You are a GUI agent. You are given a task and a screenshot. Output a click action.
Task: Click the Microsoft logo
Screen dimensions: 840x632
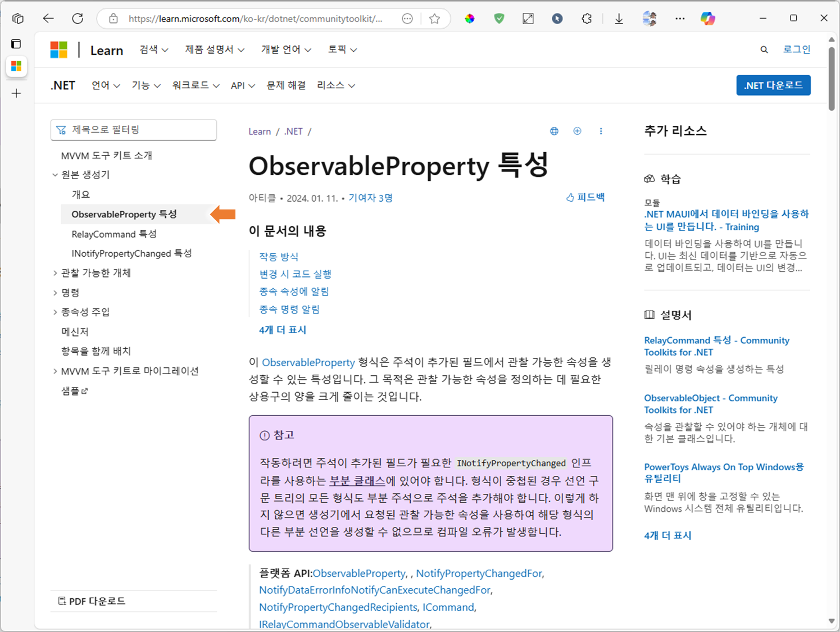point(58,50)
